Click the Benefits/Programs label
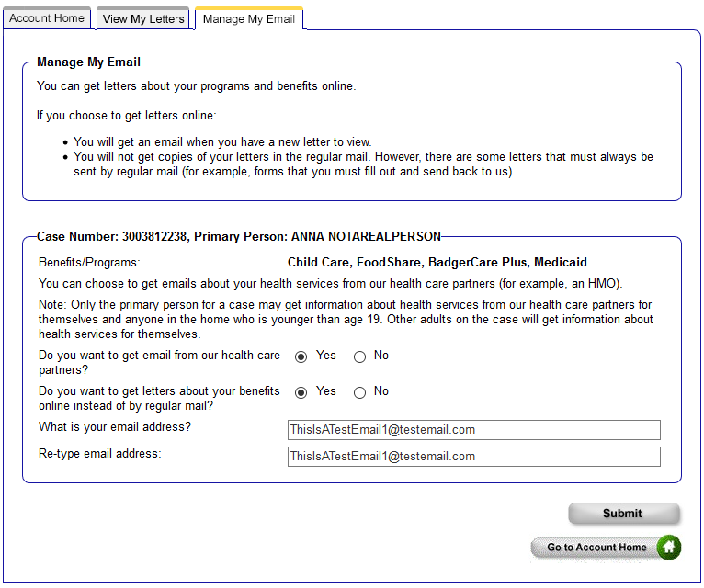 89,263
